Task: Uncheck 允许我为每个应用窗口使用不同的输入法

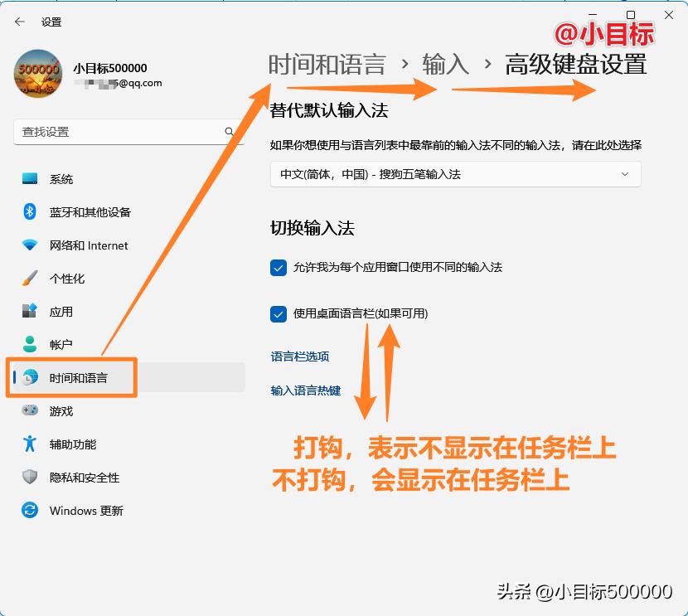Action: [x=278, y=268]
